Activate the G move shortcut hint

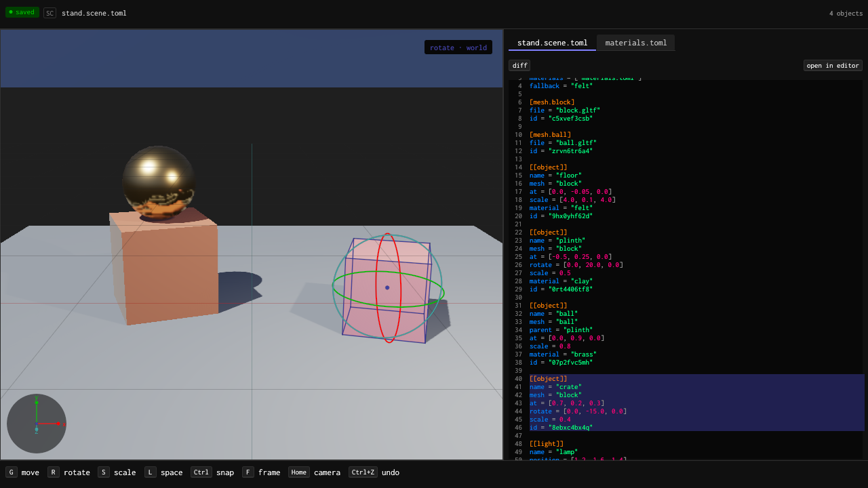point(22,472)
